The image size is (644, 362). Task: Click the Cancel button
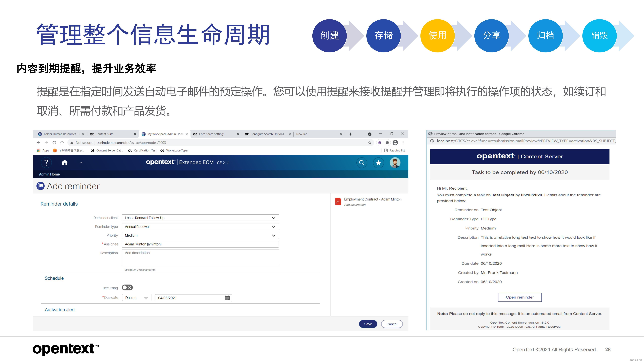pos(392,324)
